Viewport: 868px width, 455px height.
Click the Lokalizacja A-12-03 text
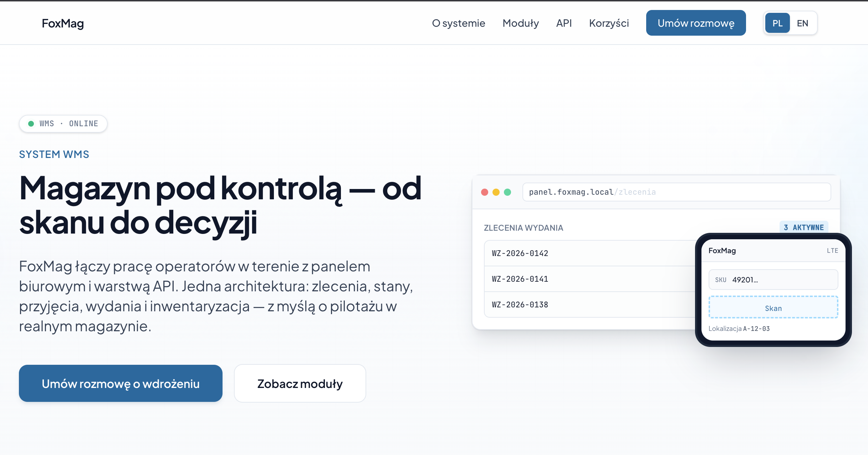click(x=739, y=329)
